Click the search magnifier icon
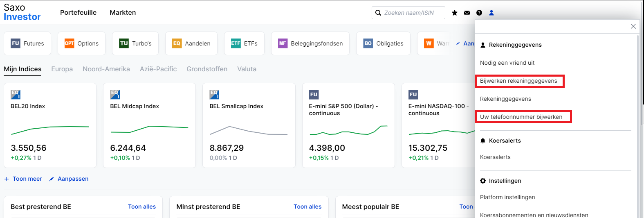This screenshot has height=218, width=644. pyautogui.click(x=378, y=13)
